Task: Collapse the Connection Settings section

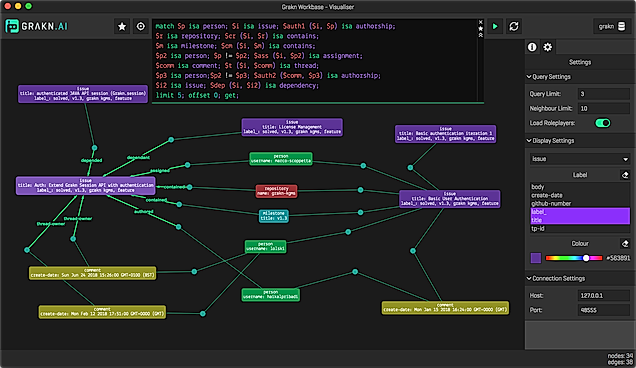Action: 556,278
